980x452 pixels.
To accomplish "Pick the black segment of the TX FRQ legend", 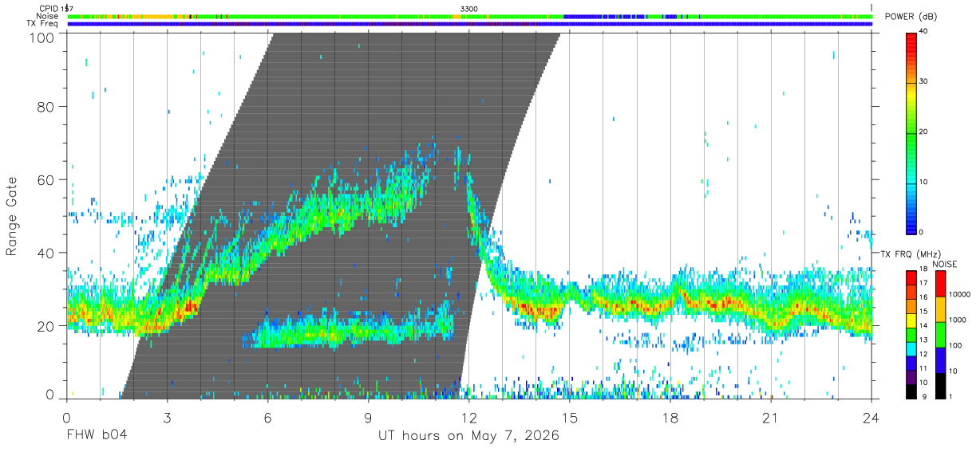I will pyautogui.click(x=911, y=391).
